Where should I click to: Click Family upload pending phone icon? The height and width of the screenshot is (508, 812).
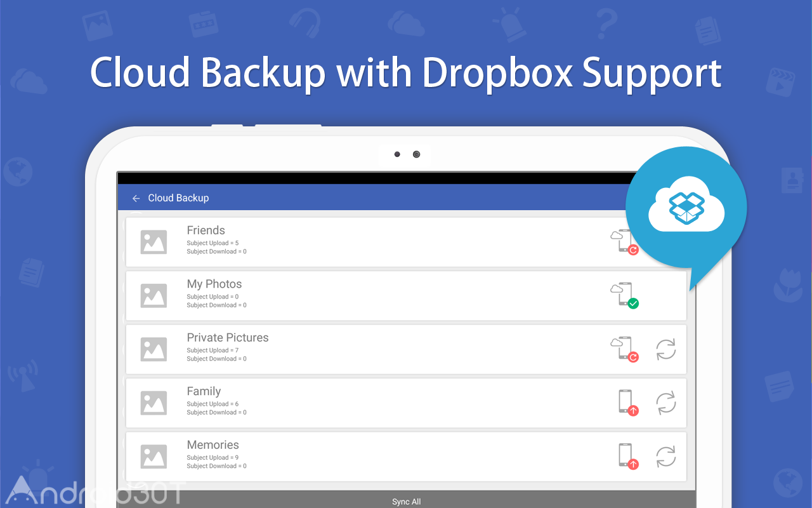click(x=628, y=403)
